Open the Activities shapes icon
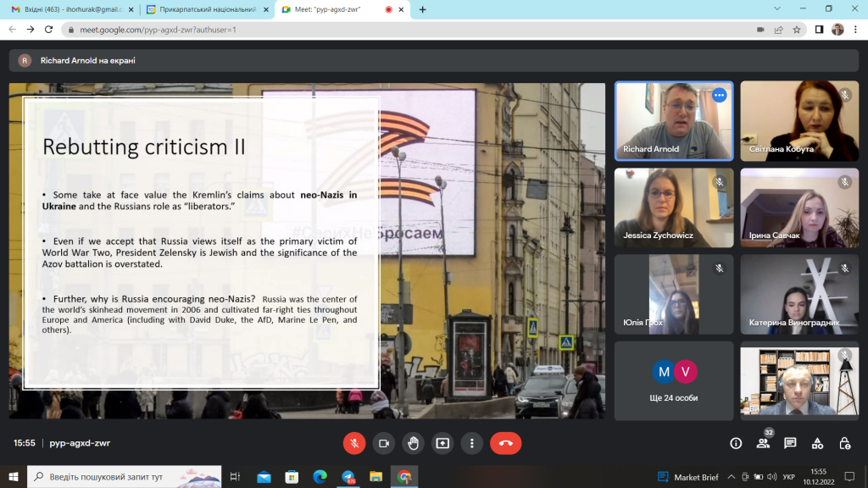The image size is (868, 488). coord(817,443)
